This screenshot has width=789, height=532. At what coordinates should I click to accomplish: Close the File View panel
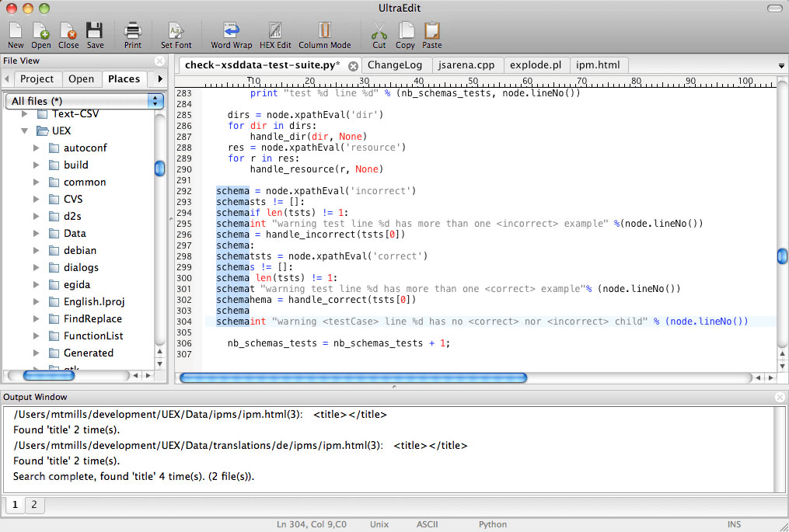pos(159,61)
